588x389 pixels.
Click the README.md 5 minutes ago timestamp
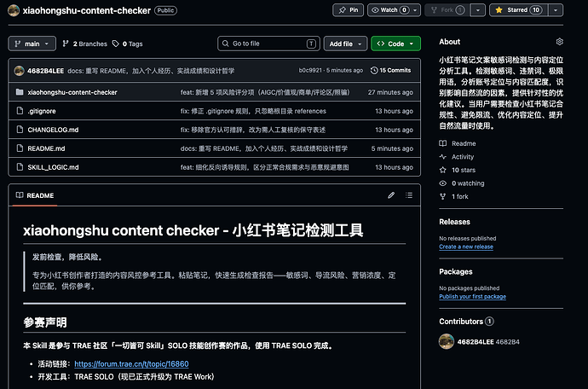point(392,148)
